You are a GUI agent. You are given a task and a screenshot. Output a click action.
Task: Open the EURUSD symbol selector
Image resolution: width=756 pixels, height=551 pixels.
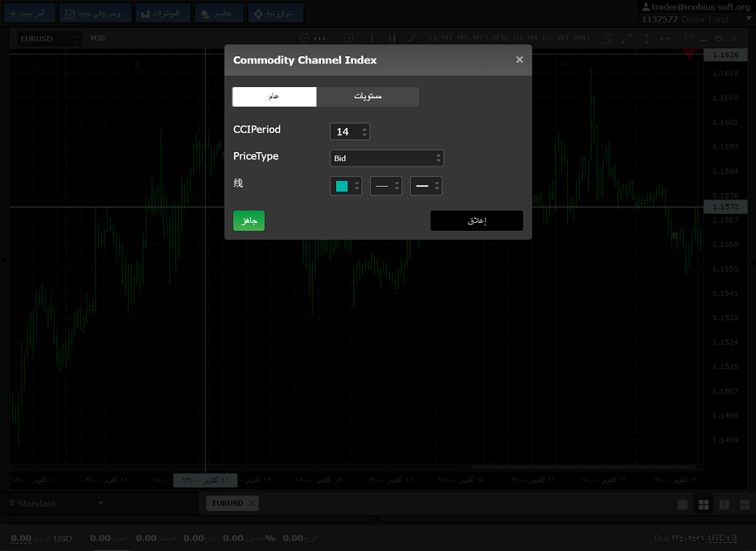click(x=49, y=39)
